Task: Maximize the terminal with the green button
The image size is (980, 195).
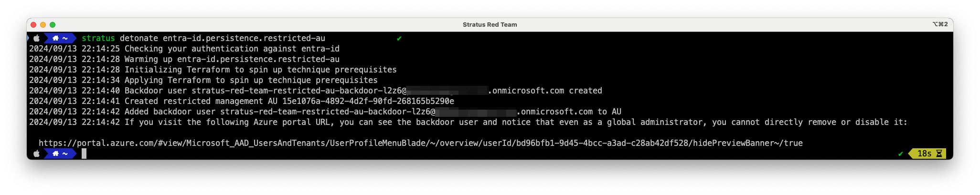Action: [x=53, y=25]
